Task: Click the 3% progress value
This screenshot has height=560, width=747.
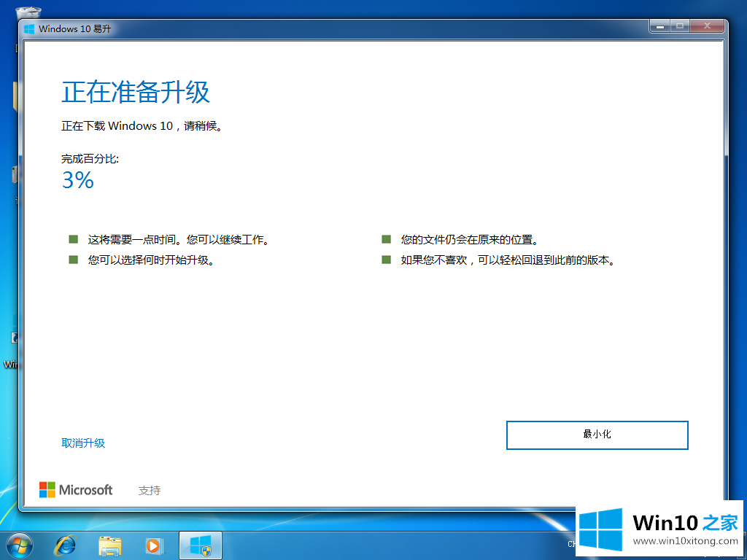Action: [x=77, y=180]
